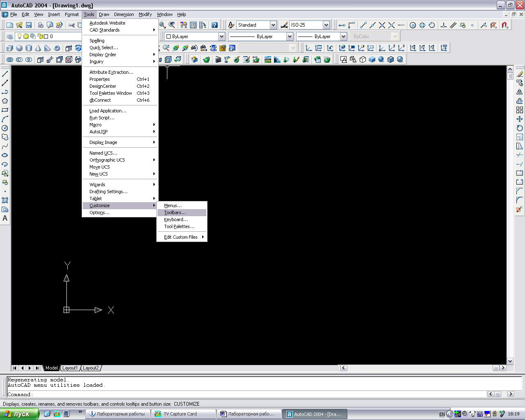
Task: Select the Circle draw tool
Action: click(x=5, y=128)
